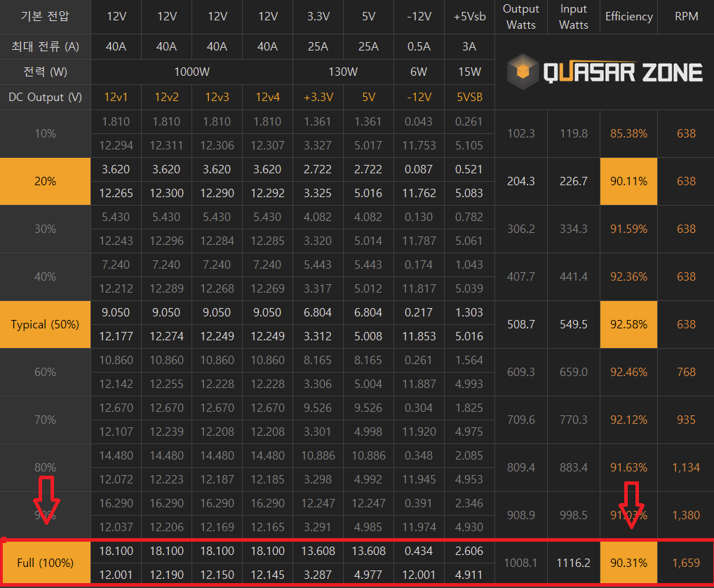Click the '91.59%' efficiency value
Image resolution: width=714 pixels, height=588 pixels.
tap(629, 229)
